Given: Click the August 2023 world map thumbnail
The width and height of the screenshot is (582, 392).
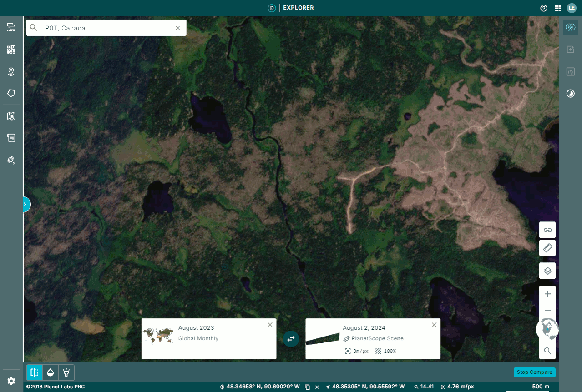Looking at the screenshot, I should point(158,336).
